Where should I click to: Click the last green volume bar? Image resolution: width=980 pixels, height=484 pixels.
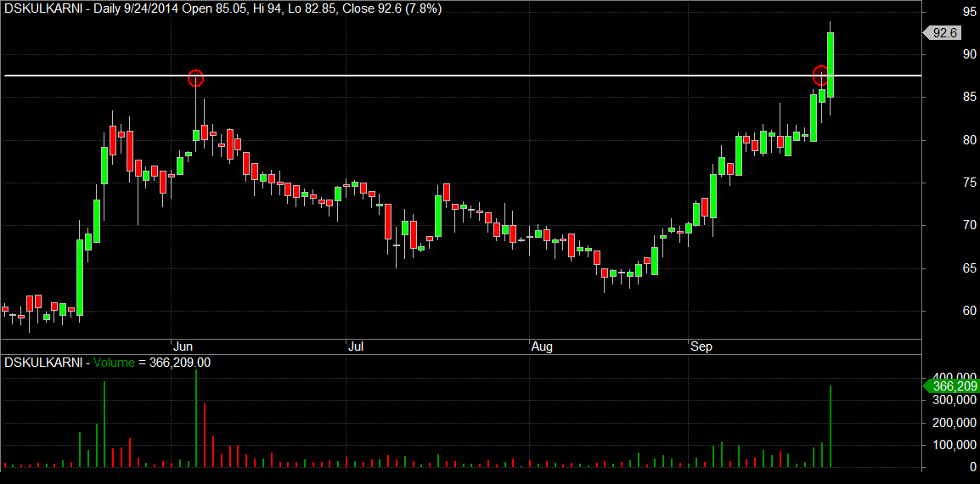pos(831,426)
